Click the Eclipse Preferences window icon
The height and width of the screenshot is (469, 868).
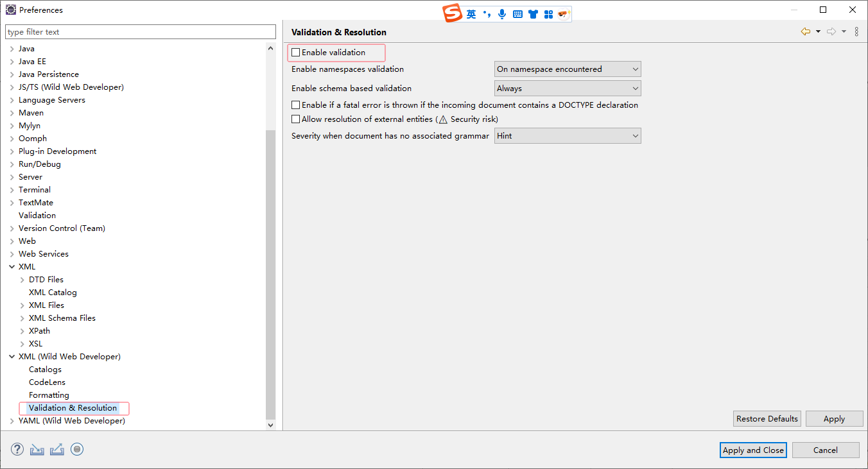click(x=11, y=10)
